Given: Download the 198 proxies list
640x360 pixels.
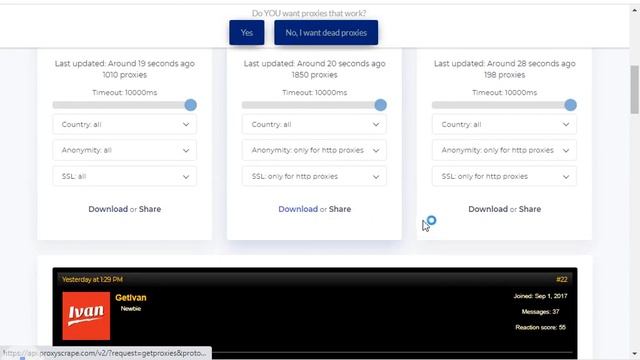Looking at the screenshot, I should click(488, 209).
